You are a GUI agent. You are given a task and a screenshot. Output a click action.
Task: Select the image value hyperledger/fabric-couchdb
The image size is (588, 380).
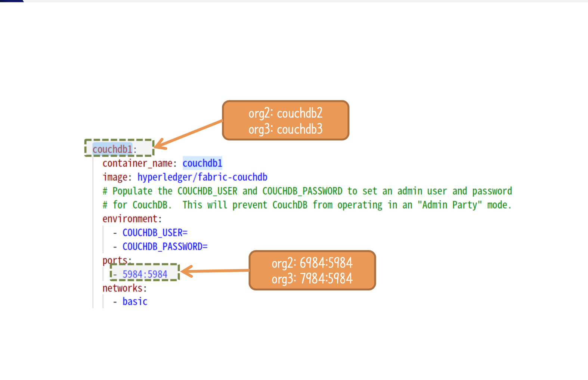tap(202, 177)
